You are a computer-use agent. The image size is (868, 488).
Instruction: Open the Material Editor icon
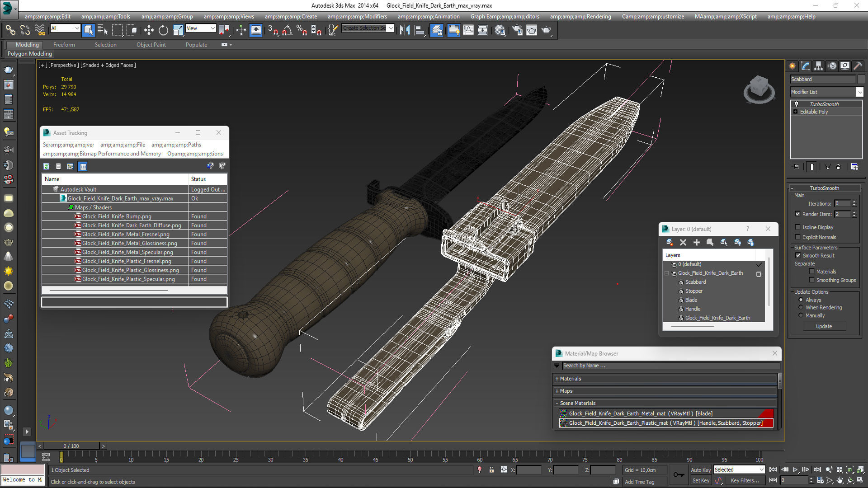[500, 30]
